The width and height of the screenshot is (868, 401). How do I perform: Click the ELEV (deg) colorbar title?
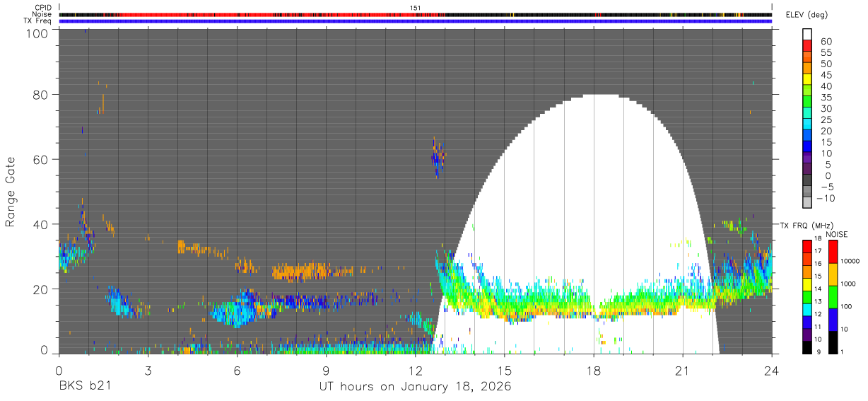pos(807,15)
